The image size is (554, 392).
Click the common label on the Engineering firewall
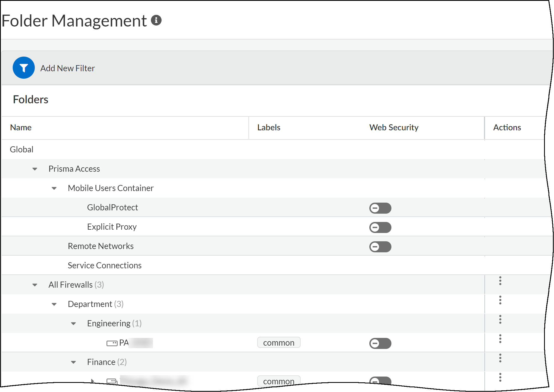tap(279, 343)
